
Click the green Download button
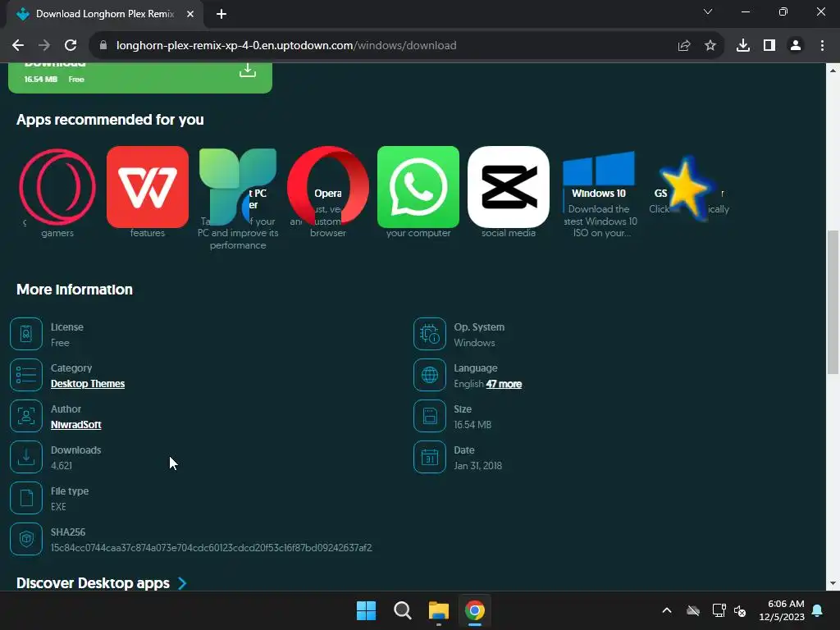point(140,78)
